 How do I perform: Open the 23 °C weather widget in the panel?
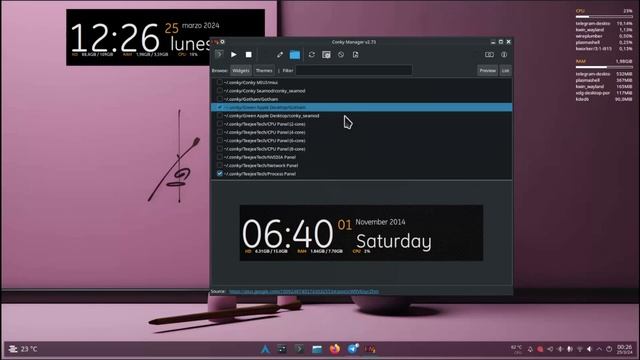pos(24,349)
